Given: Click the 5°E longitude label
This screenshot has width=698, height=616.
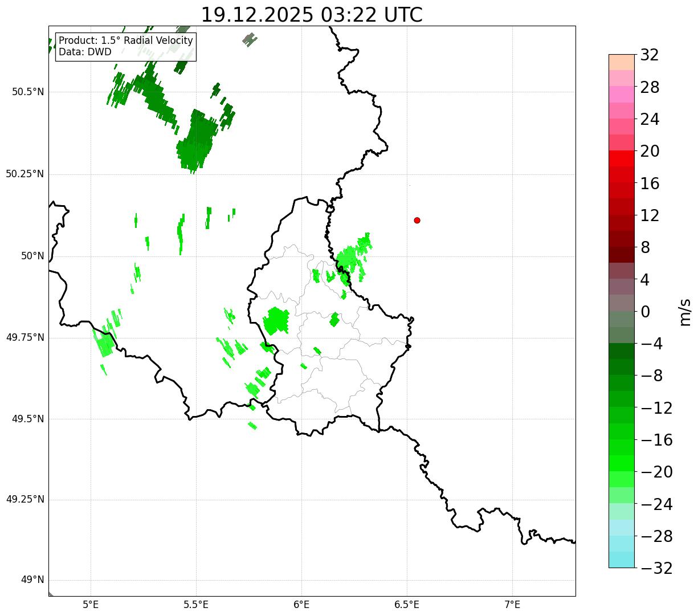Looking at the screenshot, I should [x=91, y=605].
